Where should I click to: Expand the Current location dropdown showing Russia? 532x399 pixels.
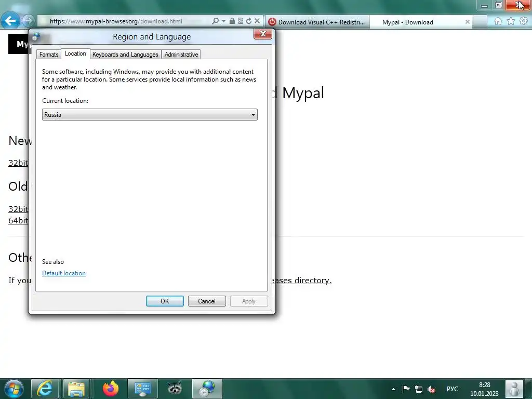(150, 115)
